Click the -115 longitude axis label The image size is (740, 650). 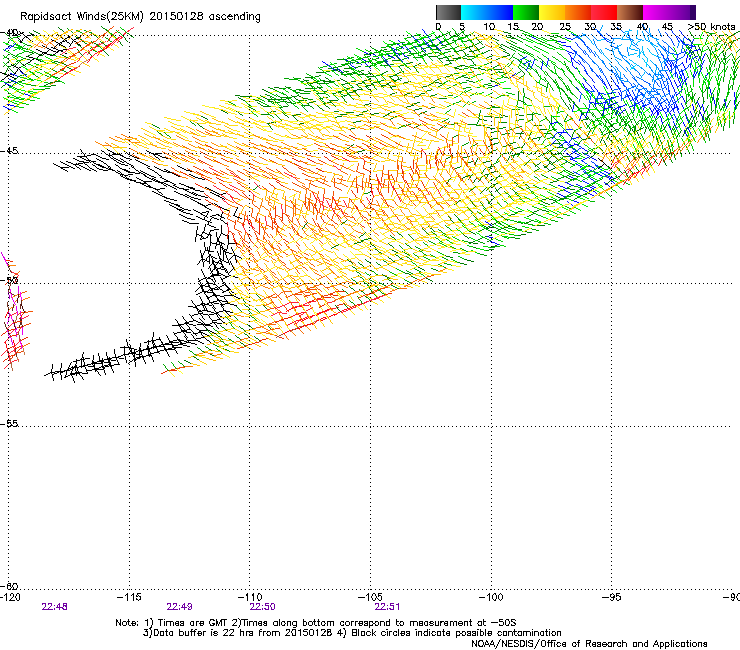[x=129, y=597]
